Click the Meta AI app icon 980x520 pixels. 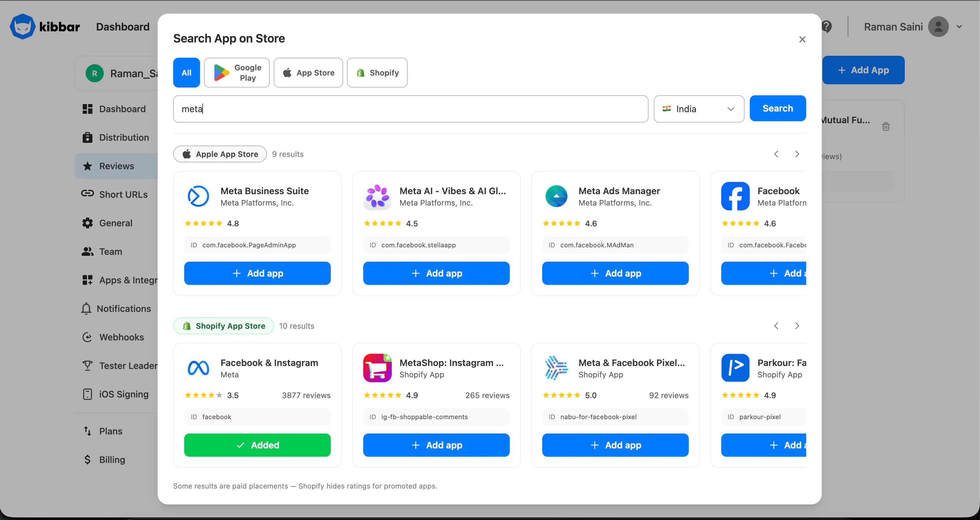tap(377, 196)
